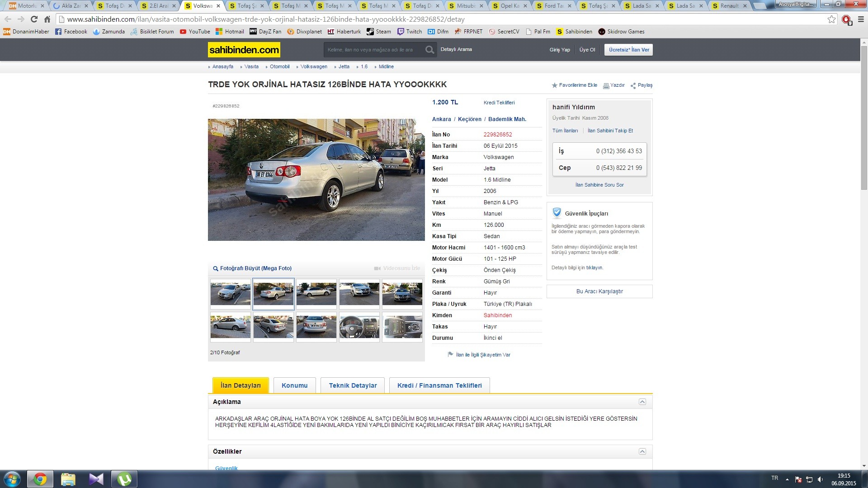The height and width of the screenshot is (488, 868).
Task: Open Kredi / Finansman Teklifleri tab
Action: (439, 385)
